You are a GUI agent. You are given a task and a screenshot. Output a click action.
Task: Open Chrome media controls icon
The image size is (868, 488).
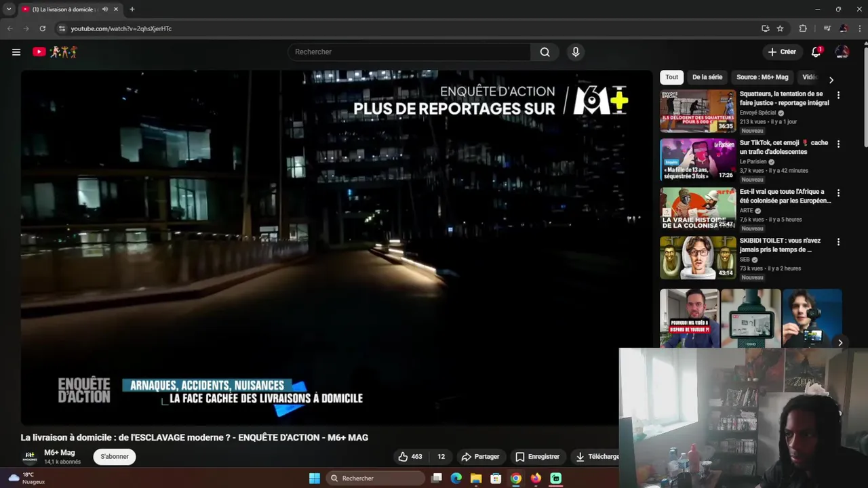(x=827, y=28)
